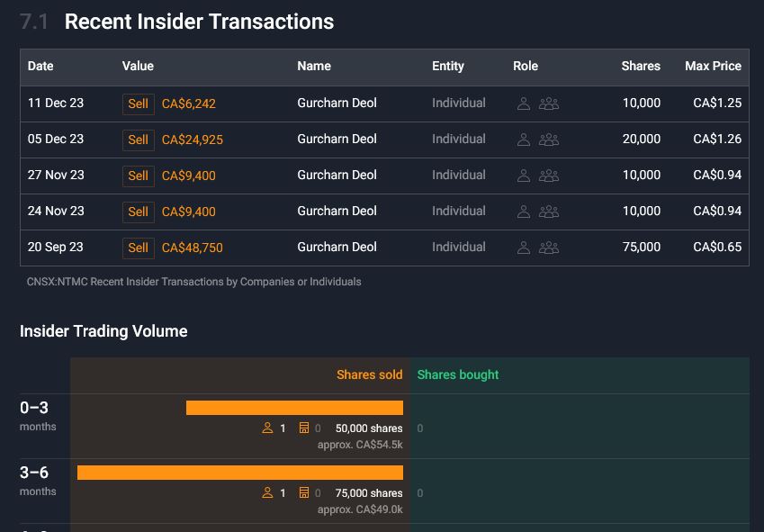Click group role icon in 27 Nov 23 row
The height and width of the screenshot is (532, 764).
click(x=549, y=176)
